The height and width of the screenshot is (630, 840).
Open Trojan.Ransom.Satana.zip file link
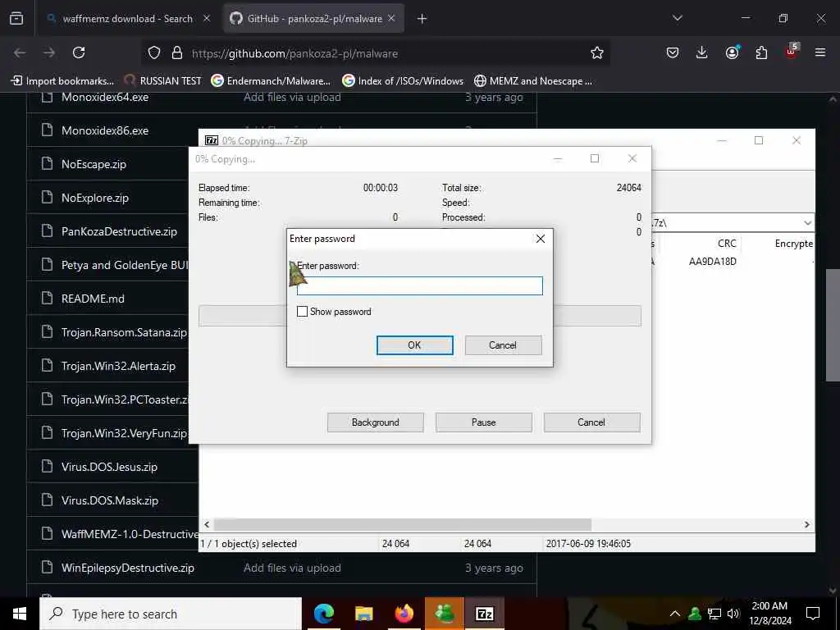tap(124, 333)
